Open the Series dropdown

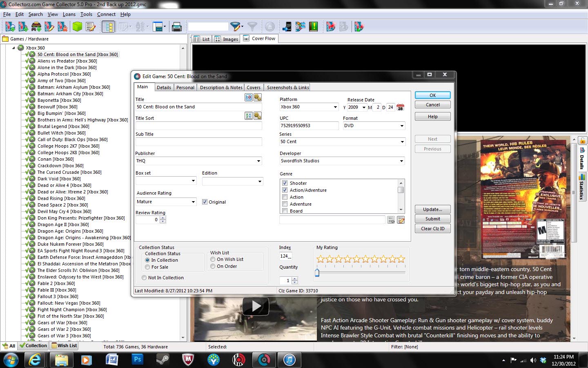coord(402,142)
